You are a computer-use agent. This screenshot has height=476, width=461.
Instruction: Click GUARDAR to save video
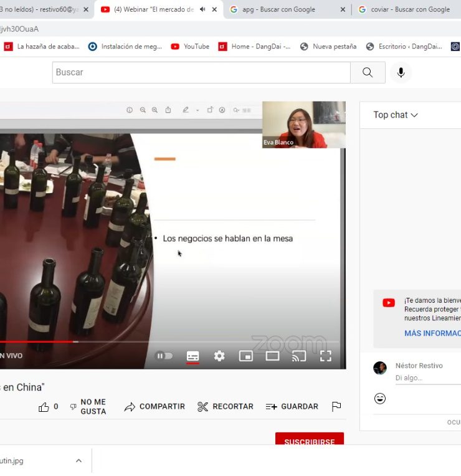[x=292, y=406]
